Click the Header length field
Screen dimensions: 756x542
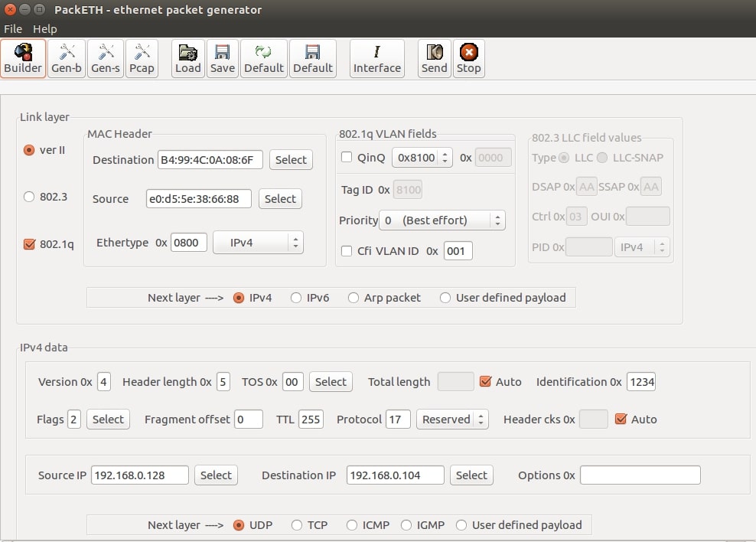(x=223, y=381)
